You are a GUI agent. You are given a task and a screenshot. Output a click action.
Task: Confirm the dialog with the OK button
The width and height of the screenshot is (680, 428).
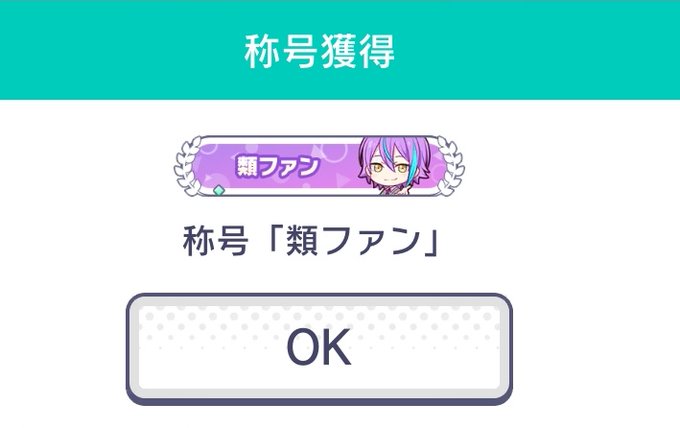tap(319, 349)
